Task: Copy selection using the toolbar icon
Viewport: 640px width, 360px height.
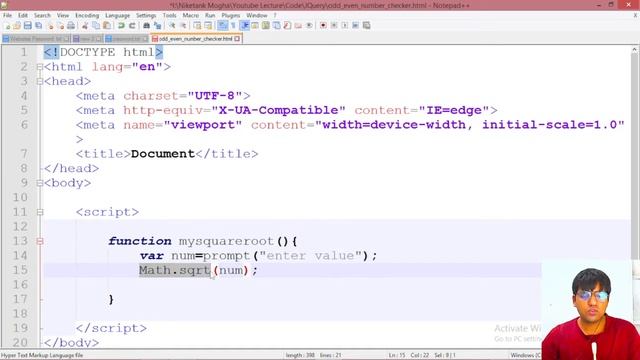Action: [x=96, y=26]
